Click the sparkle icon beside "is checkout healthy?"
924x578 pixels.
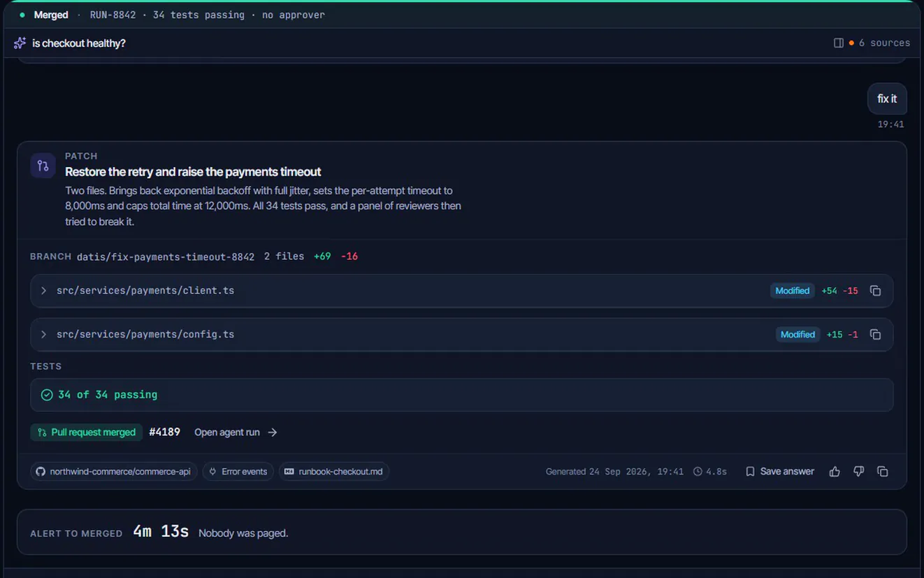pos(20,43)
